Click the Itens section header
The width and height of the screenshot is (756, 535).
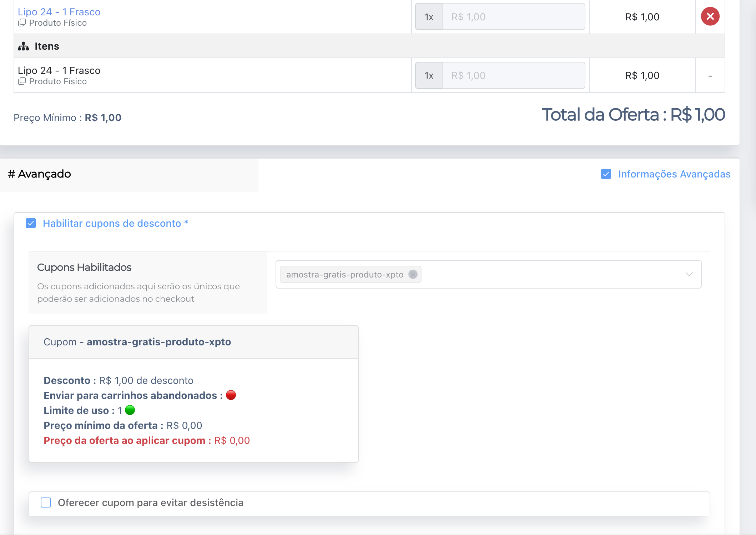(x=47, y=46)
